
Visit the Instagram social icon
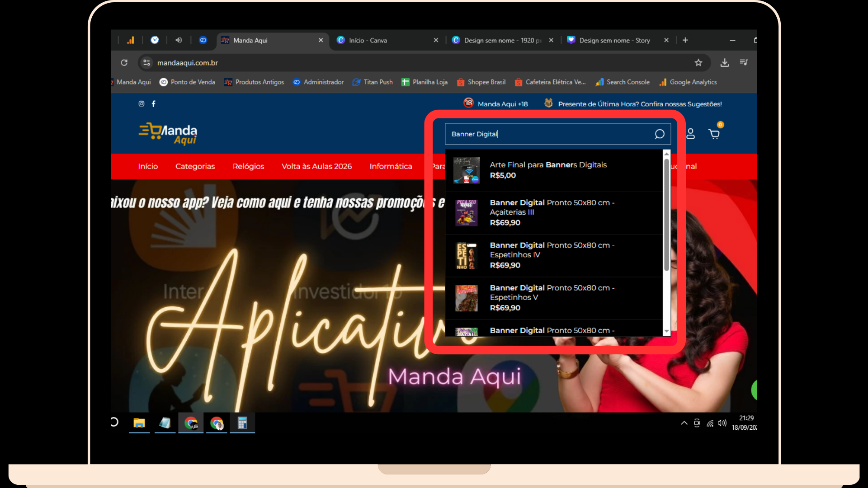tap(142, 104)
